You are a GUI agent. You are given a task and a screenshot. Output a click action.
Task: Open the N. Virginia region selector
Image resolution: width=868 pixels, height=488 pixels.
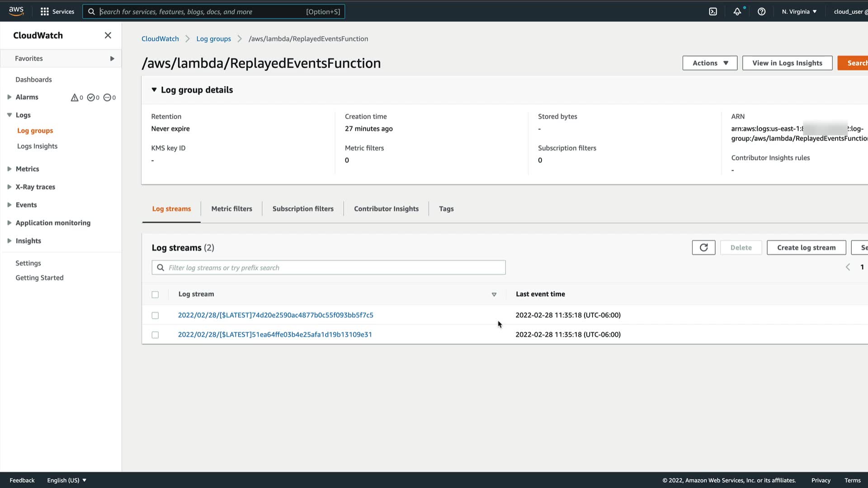pos(799,12)
